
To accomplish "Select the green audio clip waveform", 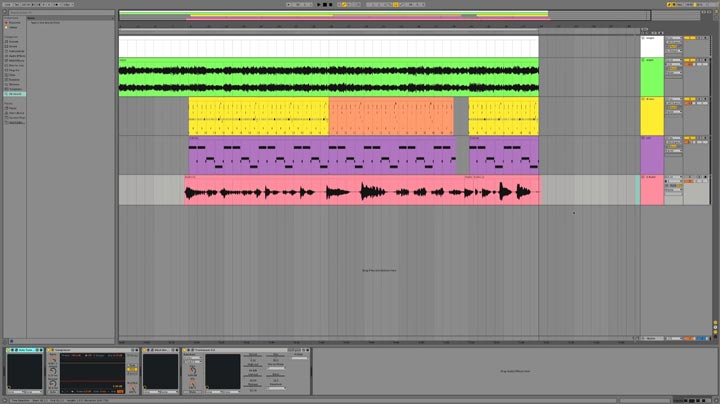I will click(328, 78).
